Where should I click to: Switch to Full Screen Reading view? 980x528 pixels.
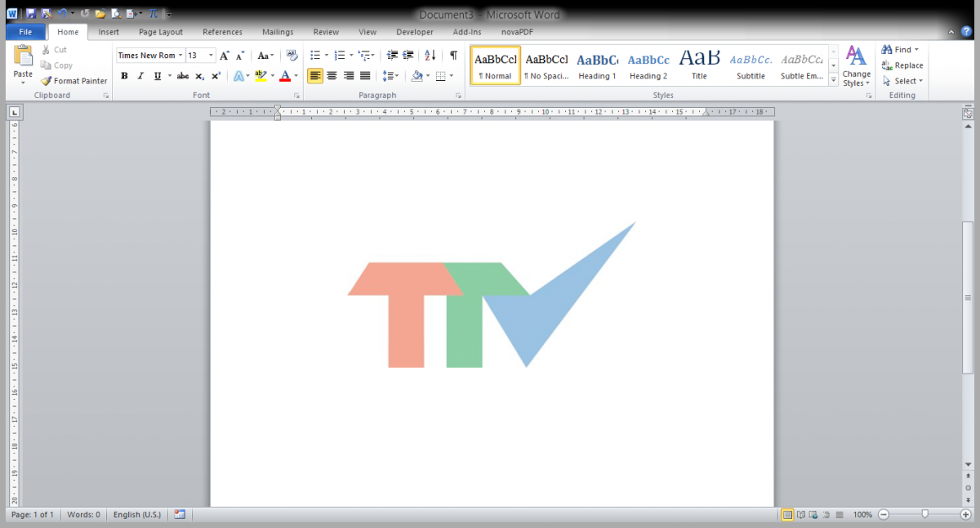(x=801, y=515)
